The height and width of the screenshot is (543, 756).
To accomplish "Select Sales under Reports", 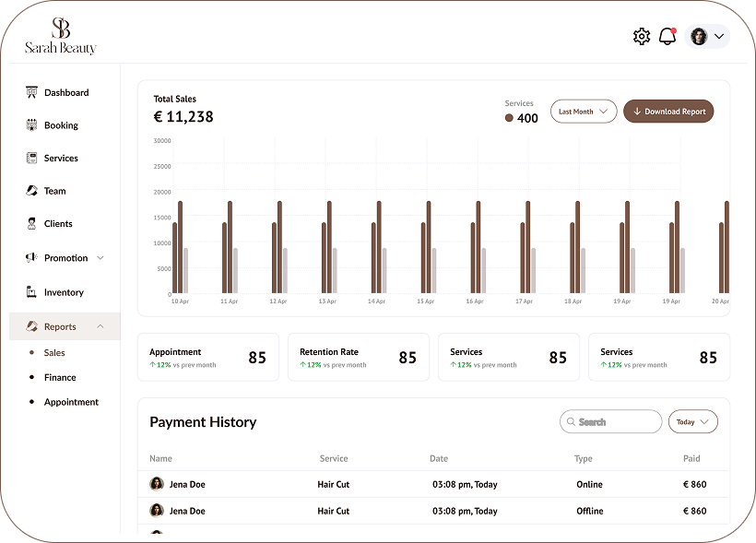I will (54, 353).
